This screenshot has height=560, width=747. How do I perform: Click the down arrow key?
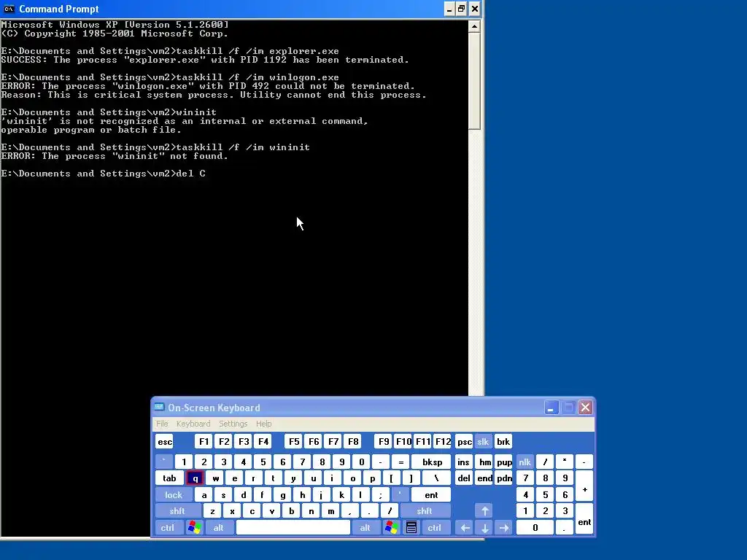(x=484, y=528)
